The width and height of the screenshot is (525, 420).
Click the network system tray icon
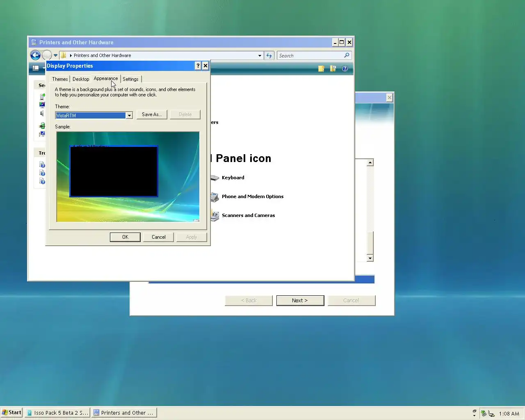click(x=491, y=413)
